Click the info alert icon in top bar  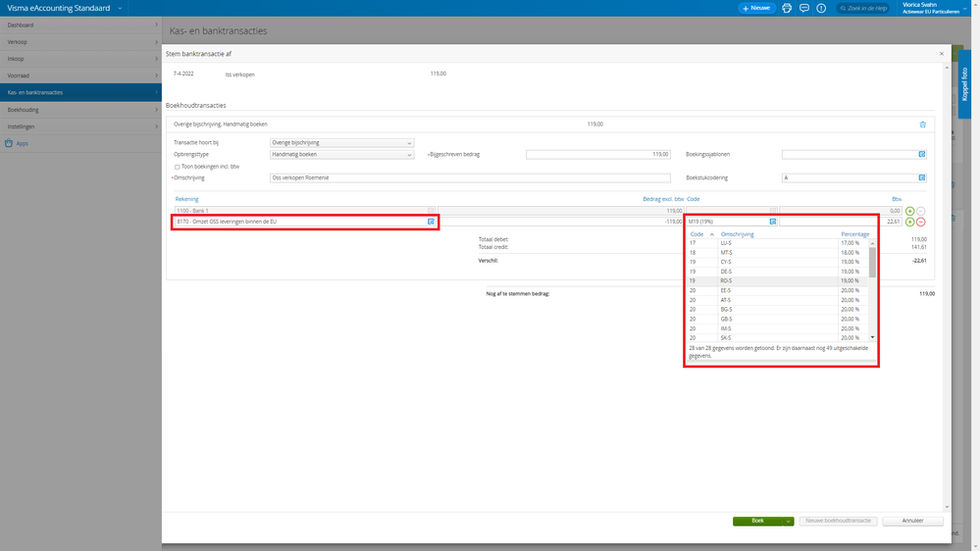point(821,8)
